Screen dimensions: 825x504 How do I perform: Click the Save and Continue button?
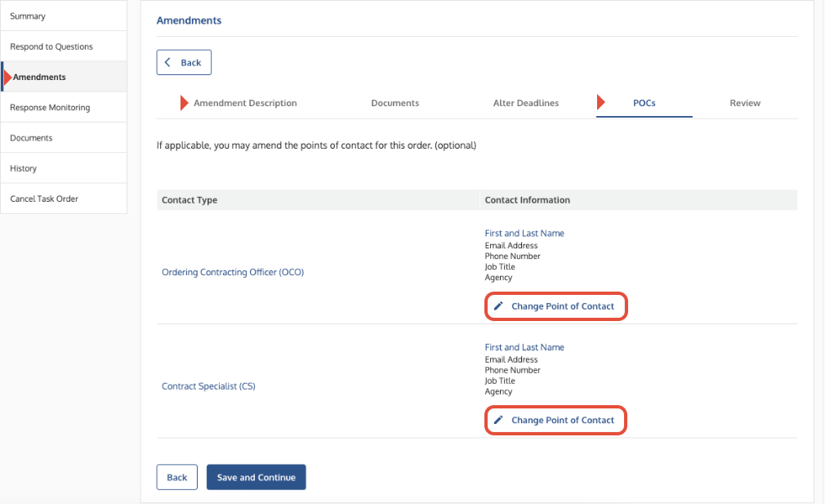(x=256, y=477)
